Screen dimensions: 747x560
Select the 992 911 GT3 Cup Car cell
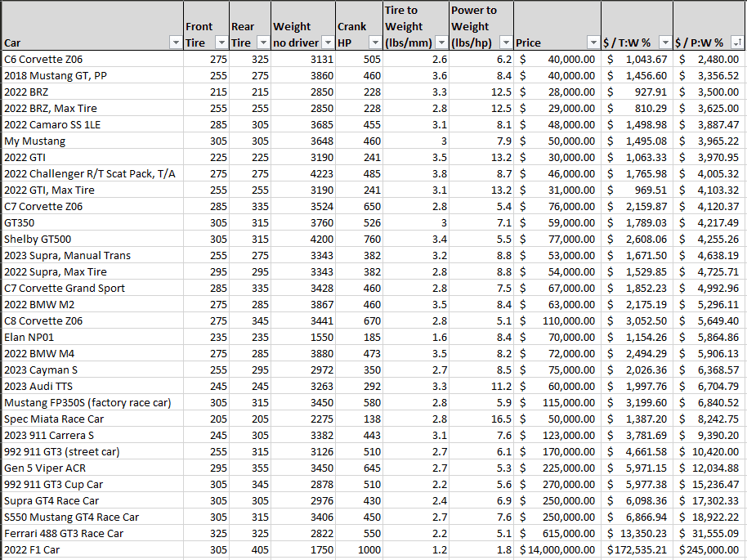(92, 485)
